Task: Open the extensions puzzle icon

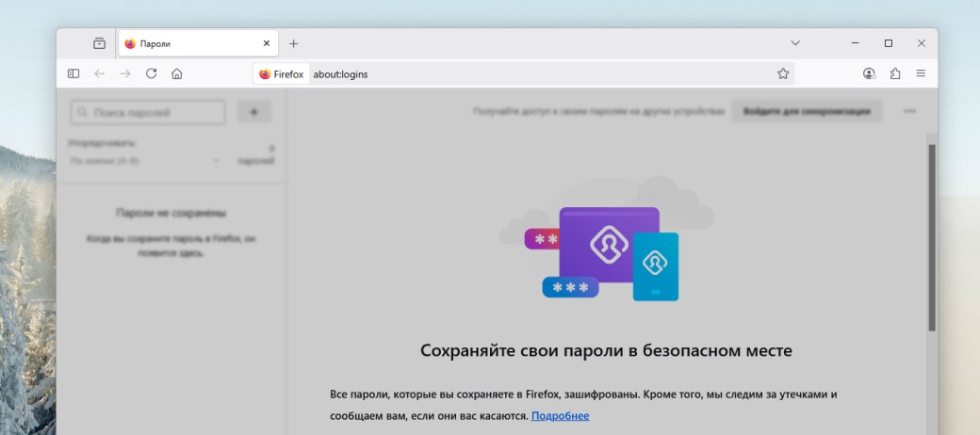Action: point(894,73)
